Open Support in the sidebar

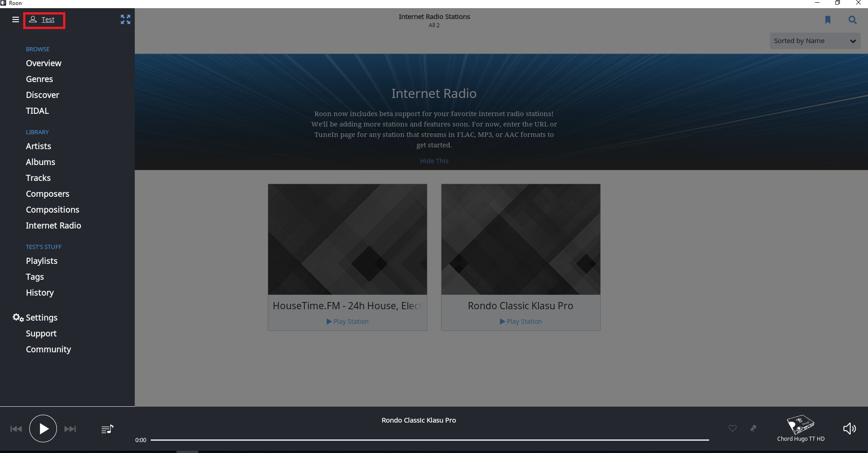[41, 333]
